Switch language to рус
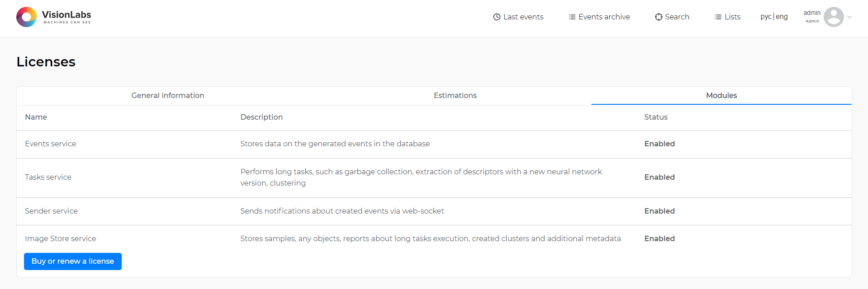868x289 pixels. click(766, 17)
